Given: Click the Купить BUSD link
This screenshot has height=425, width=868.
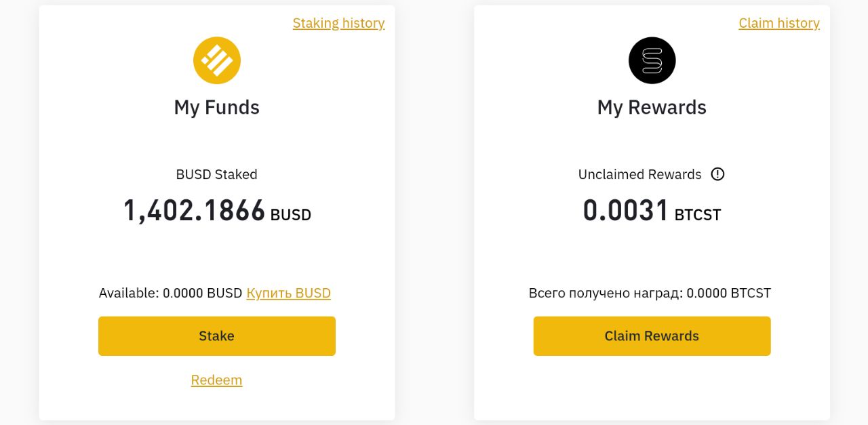Looking at the screenshot, I should click(x=288, y=293).
